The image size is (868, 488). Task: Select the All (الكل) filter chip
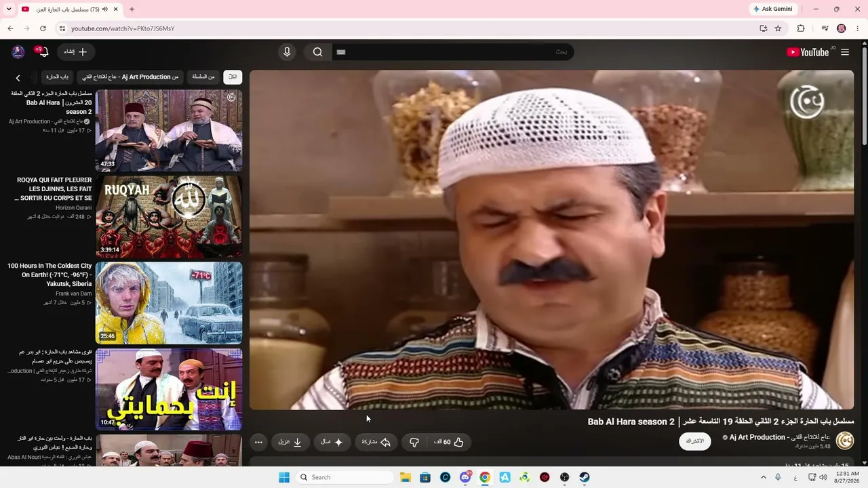point(233,77)
